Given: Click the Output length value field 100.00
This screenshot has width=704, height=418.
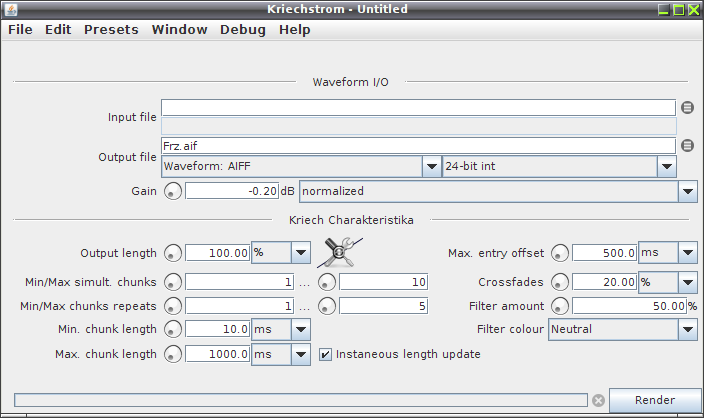Looking at the screenshot, I should (217, 253).
